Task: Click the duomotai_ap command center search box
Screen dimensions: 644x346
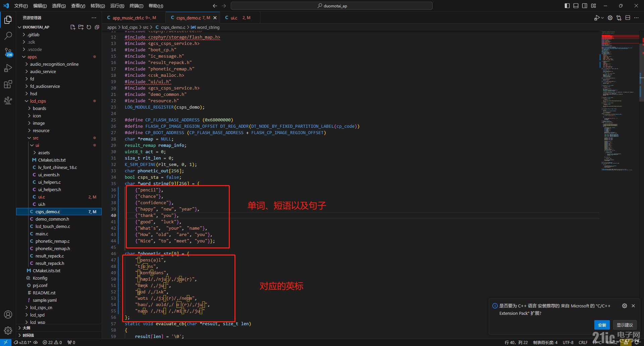Action: click(x=332, y=6)
